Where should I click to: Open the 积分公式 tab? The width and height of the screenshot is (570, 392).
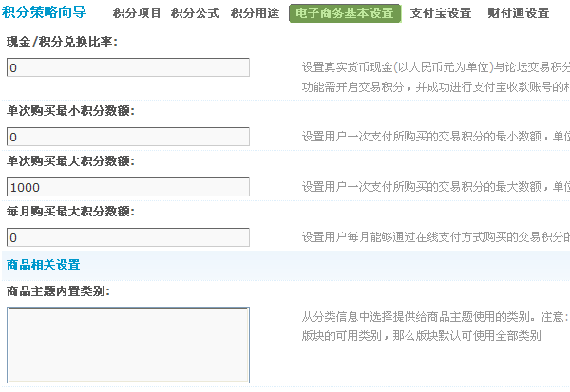tap(196, 13)
